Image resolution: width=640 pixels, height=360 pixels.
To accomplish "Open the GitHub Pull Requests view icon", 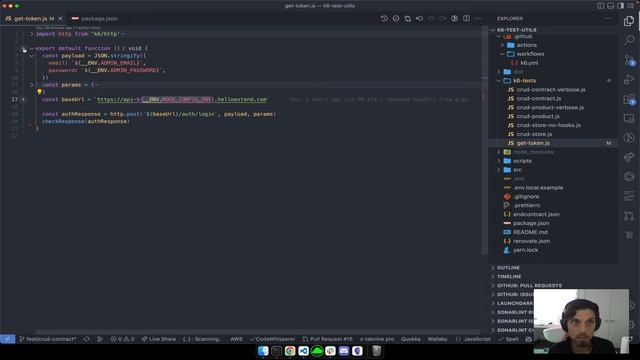I will (629, 216).
